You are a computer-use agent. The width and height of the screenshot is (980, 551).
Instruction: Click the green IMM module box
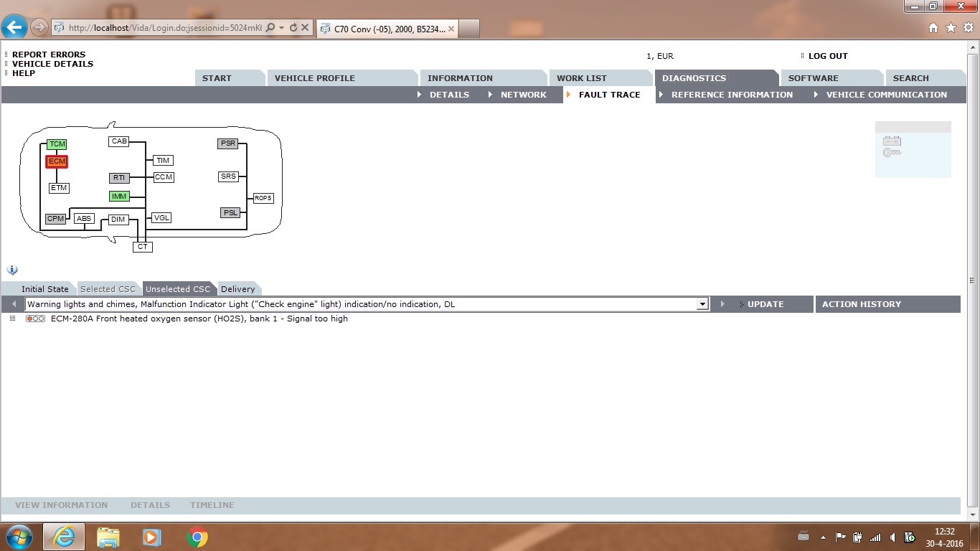[119, 196]
